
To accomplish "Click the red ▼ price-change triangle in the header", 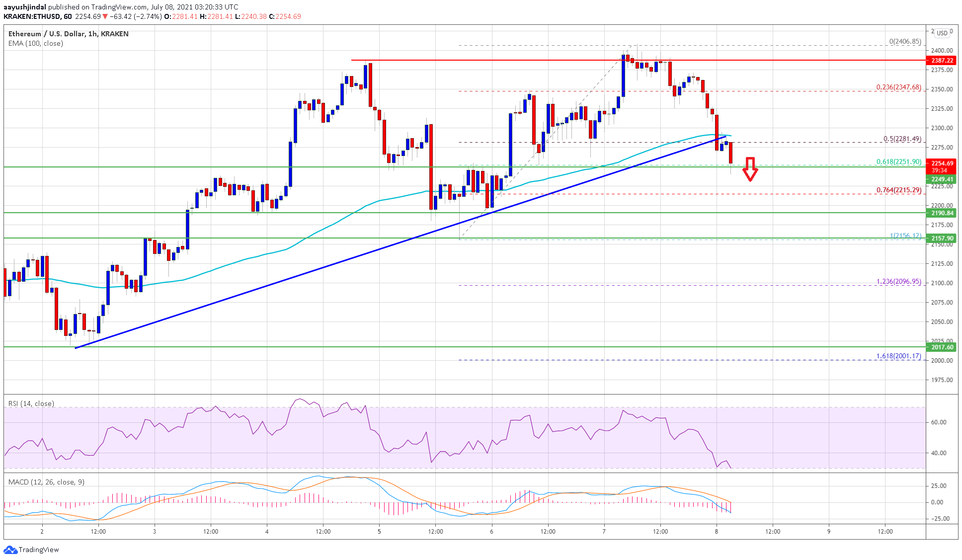I will (104, 16).
